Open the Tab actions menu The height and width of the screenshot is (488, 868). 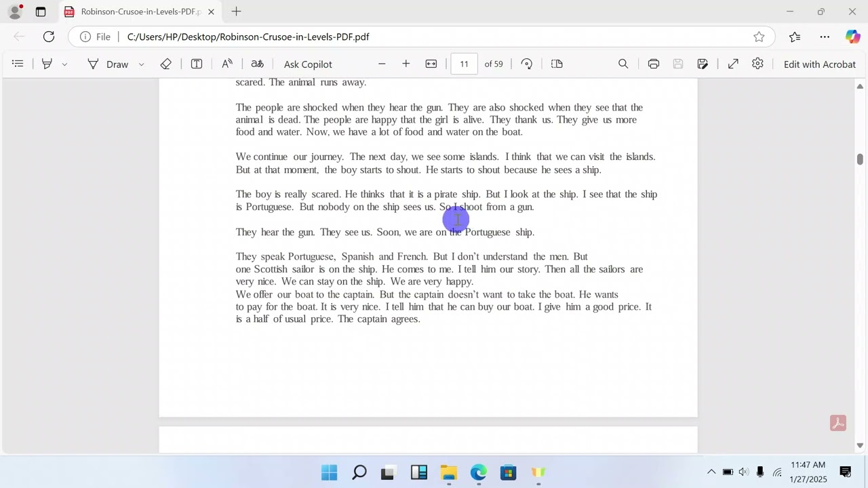point(41,12)
